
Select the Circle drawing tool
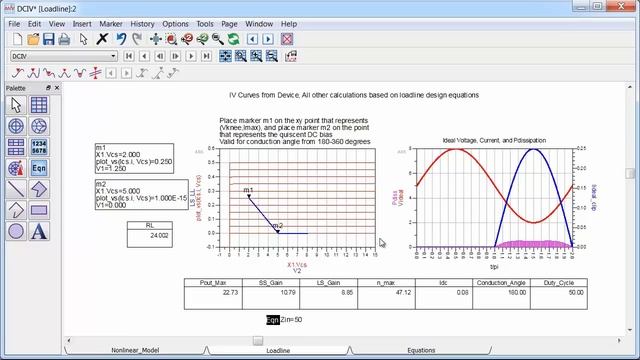(16, 231)
